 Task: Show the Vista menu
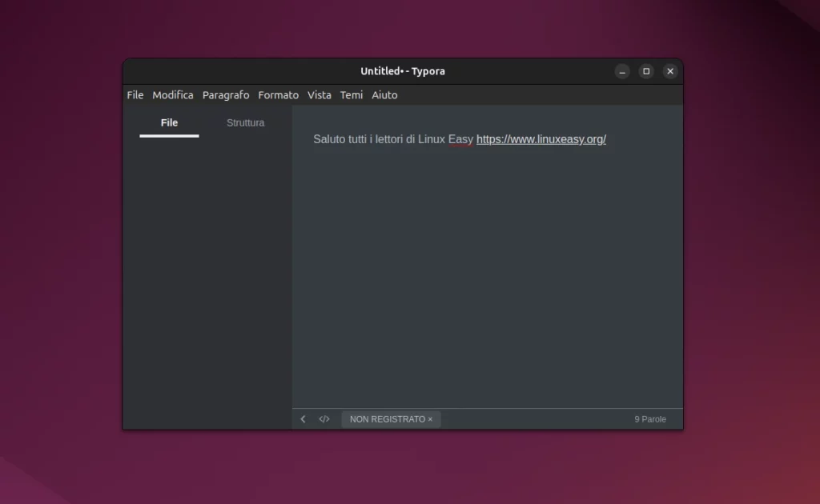(x=319, y=95)
